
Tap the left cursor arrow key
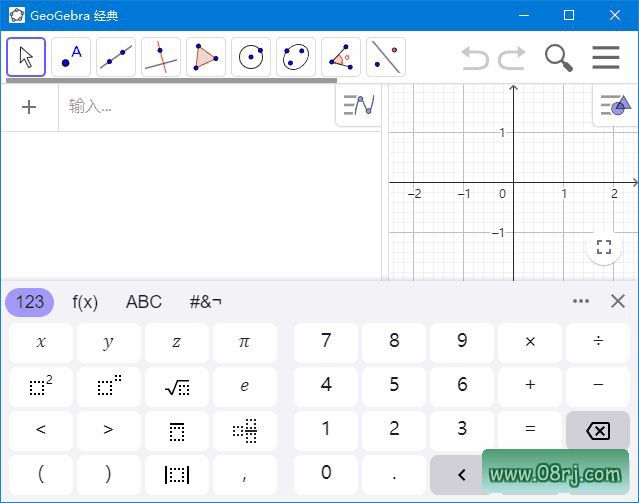(x=462, y=474)
